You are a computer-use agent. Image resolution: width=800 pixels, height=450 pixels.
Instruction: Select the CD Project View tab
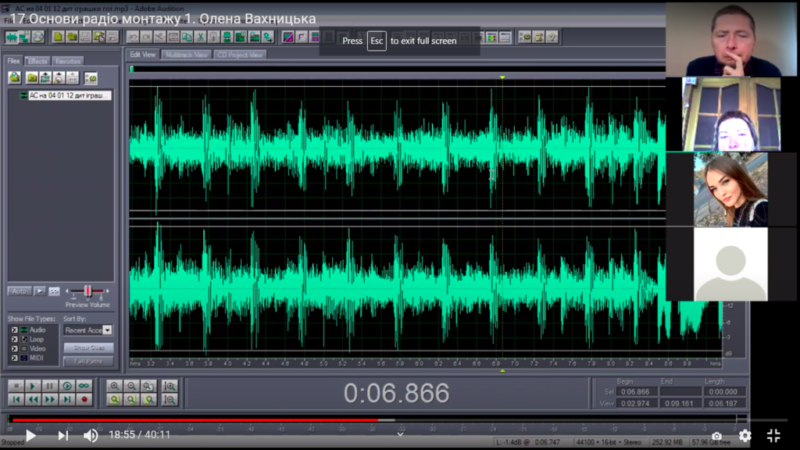pyautogui.click(x=240, y=55)
